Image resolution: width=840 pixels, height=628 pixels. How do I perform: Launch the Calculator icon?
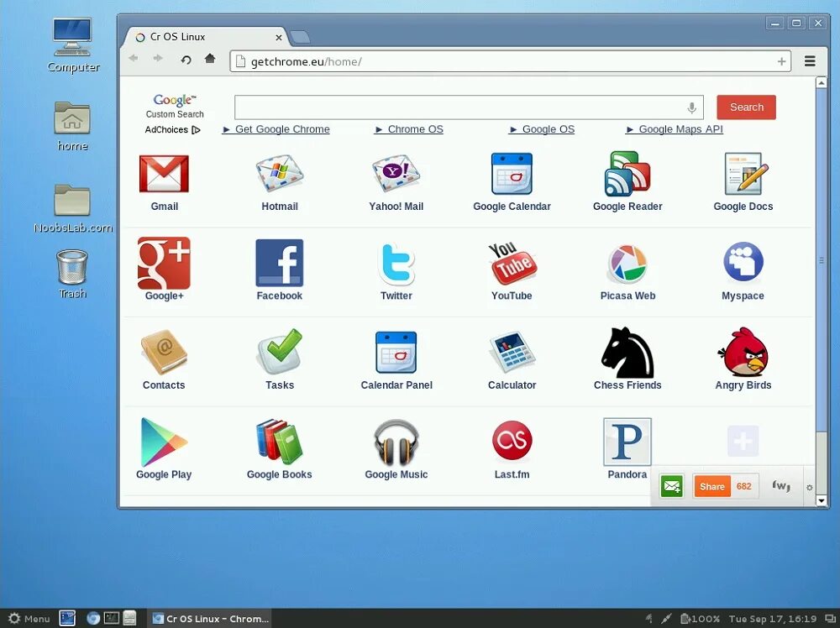(512, 352)
